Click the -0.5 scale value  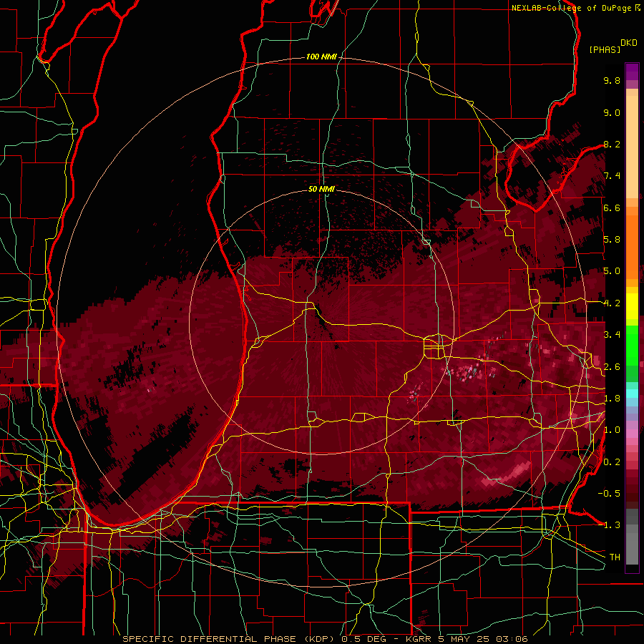click(609, 494)
